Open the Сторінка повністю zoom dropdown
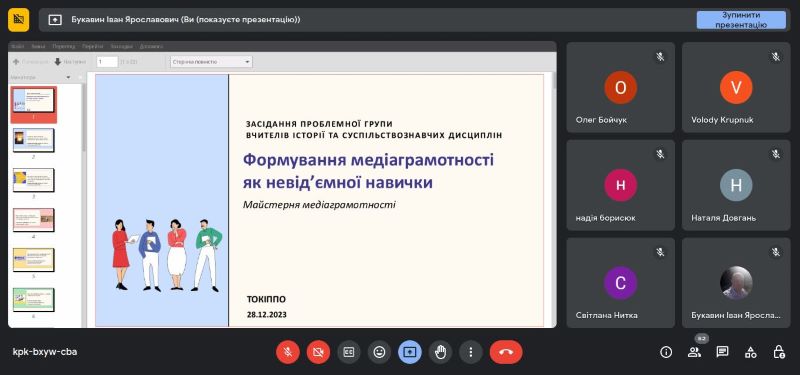The height and width of the screenshot is (375, 800). click(211, 62)
